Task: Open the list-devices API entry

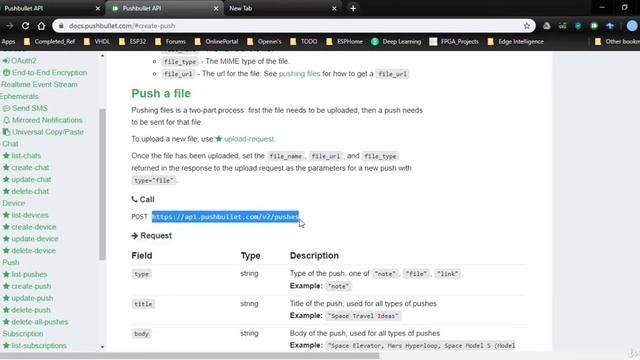Action: (x=25, y=215)
